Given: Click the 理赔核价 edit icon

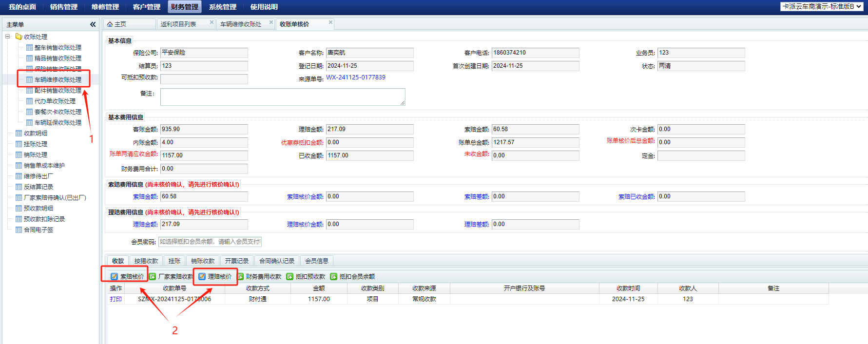Looking at the screenshot, I should pyautogui.click(x=202, y=276).
